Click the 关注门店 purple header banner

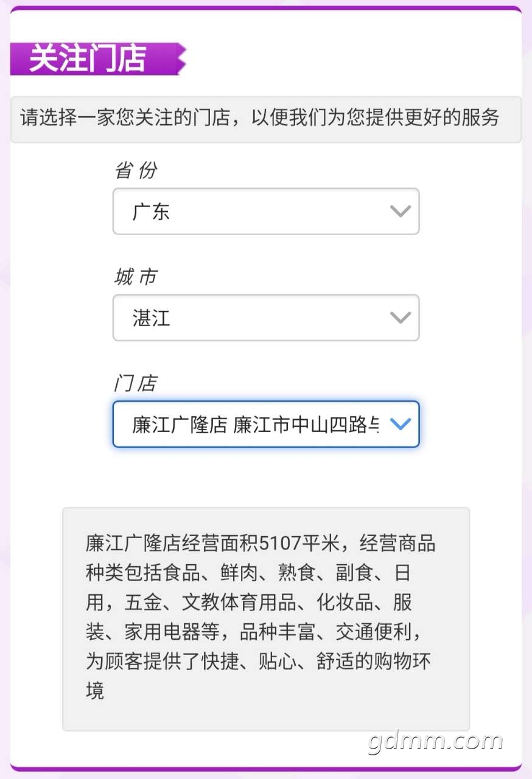88,59
